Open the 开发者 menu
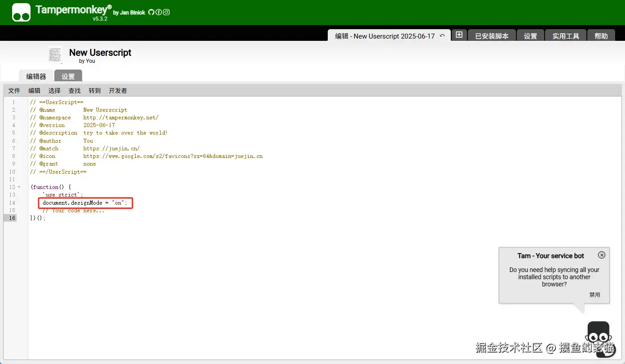The image size is (625, 364). coord(118,91)
